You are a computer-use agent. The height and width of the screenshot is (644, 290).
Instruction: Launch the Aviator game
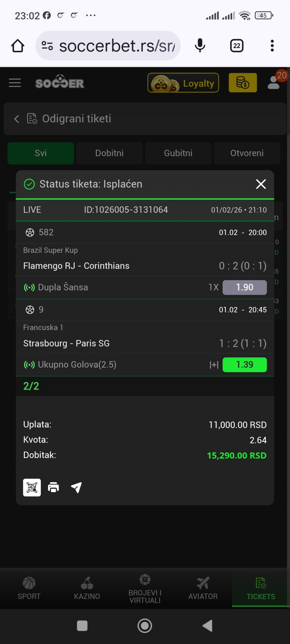203,588
